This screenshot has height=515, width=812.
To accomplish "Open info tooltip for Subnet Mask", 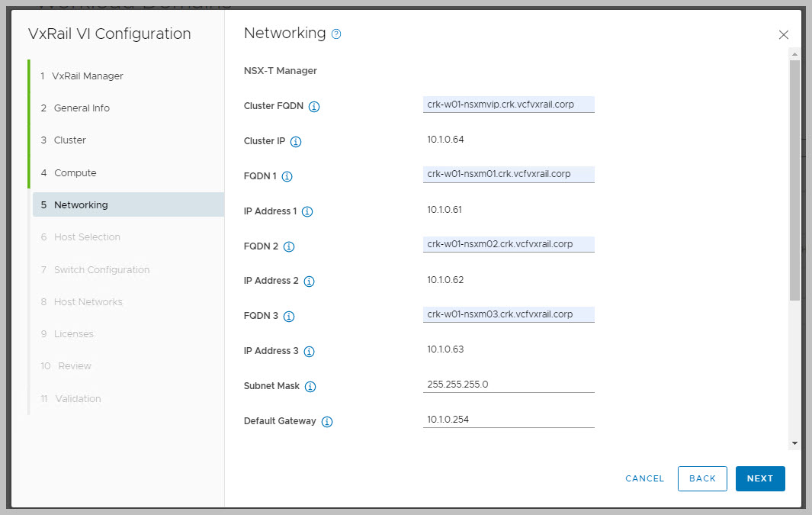I will coord(310,387).
